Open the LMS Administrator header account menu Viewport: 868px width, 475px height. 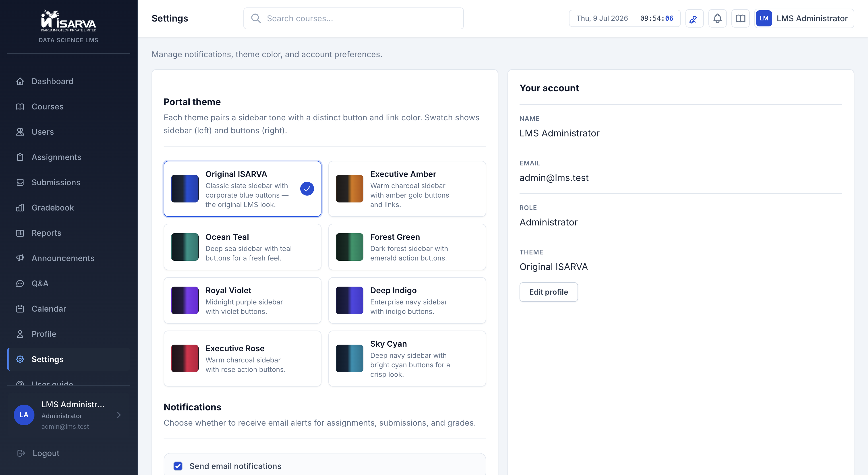(804, 19)
